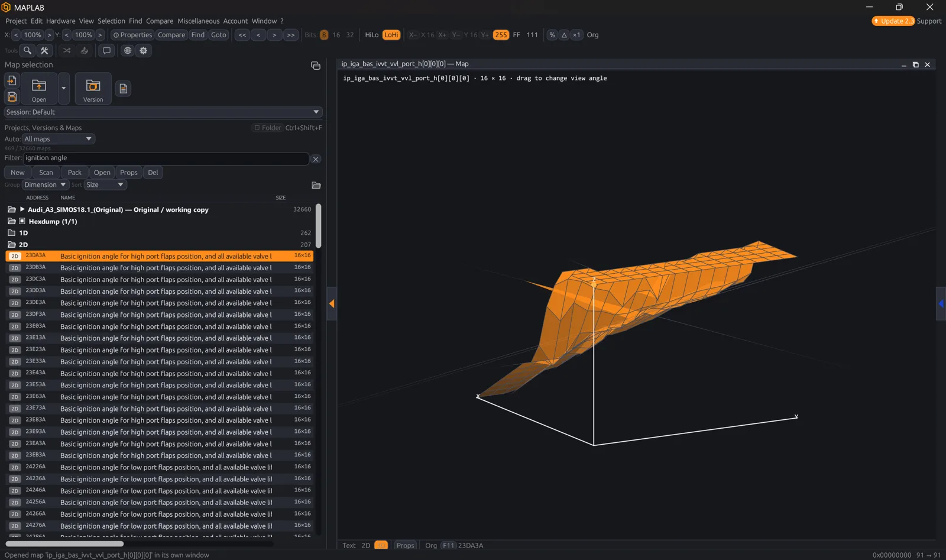Click the Filter input field
Viewport: 946px width, 560px height.
[166, 158]
